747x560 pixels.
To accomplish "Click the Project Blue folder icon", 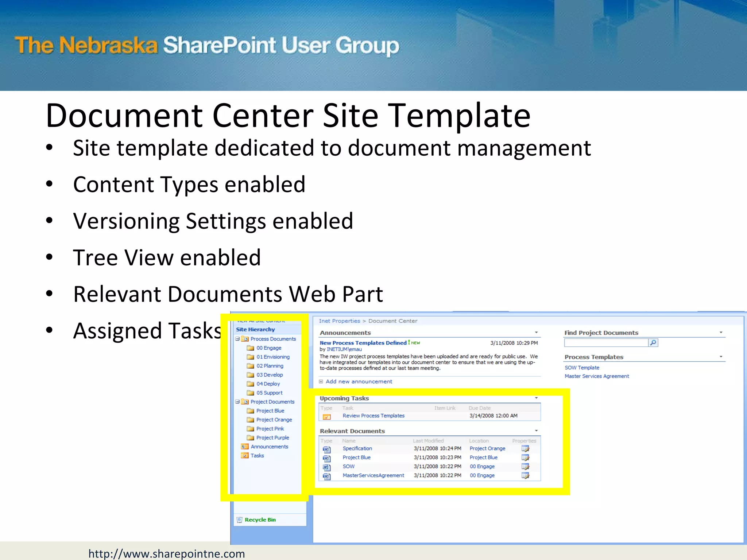I will pyautogui.click(x=250, y=411).
